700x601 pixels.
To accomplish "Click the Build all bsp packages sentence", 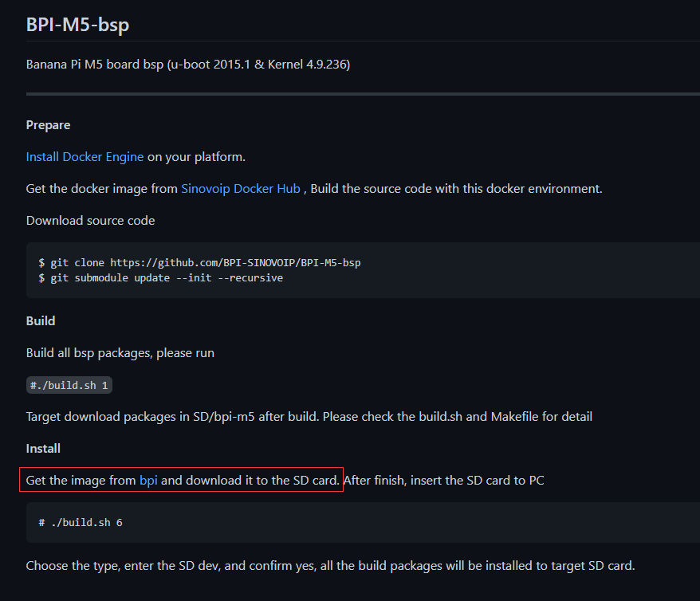I will coord(120,353).
